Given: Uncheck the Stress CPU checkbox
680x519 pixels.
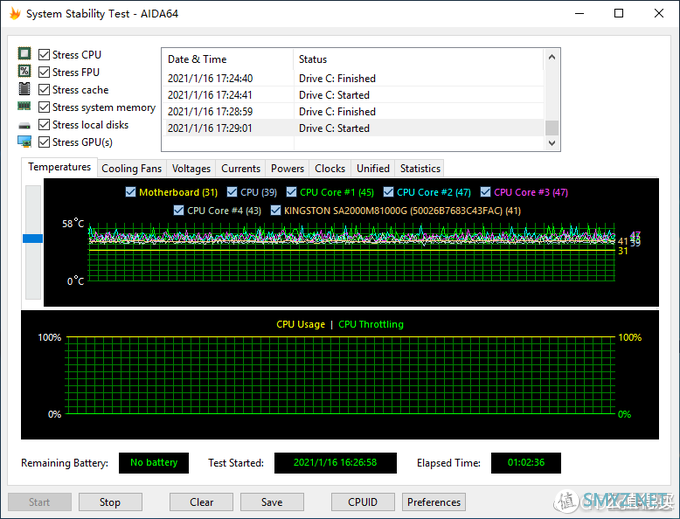Looking at the screenshot, I should [x=44, y=55].
